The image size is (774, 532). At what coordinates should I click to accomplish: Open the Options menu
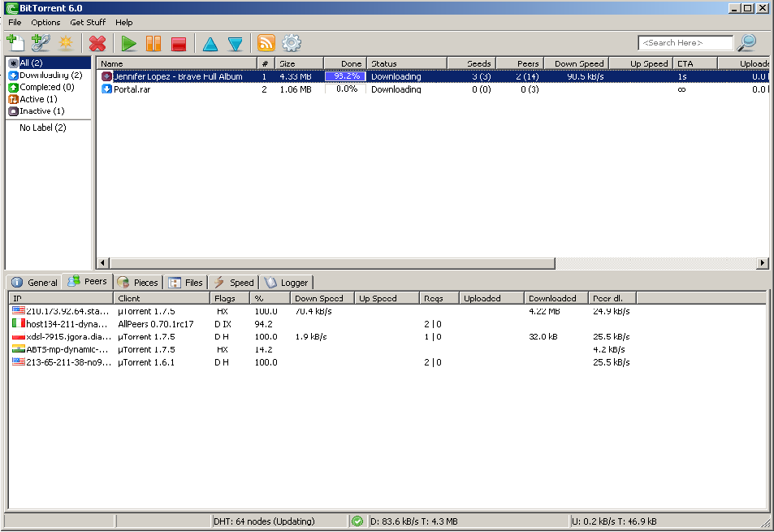[x=45, y=22]
